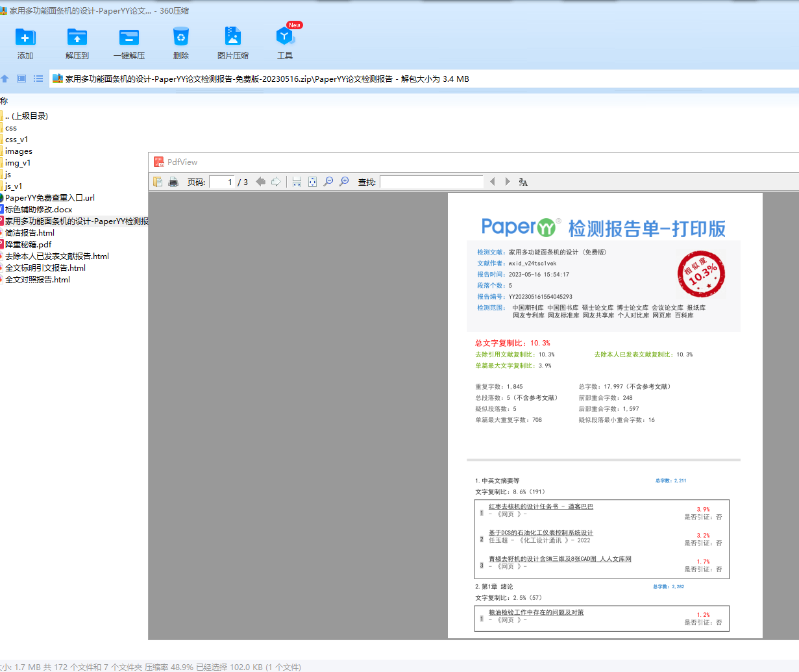Go to next PDF page arrow

[276, 182]
